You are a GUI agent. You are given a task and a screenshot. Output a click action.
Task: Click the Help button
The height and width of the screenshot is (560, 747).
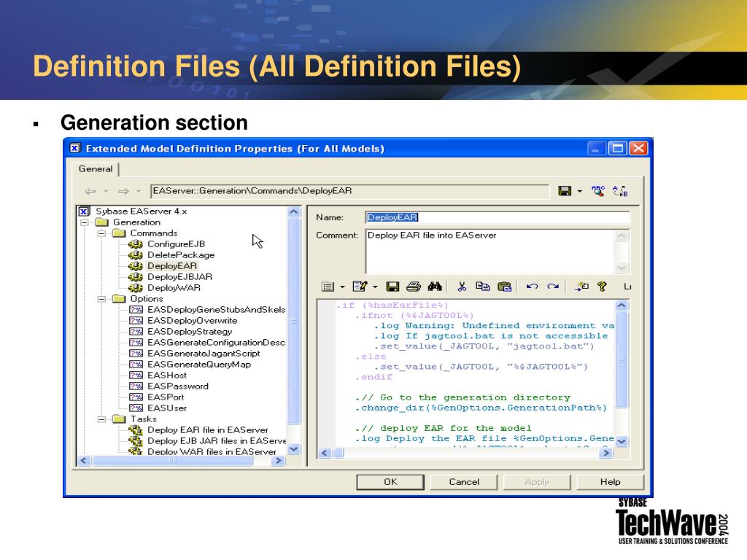(611, 482)
